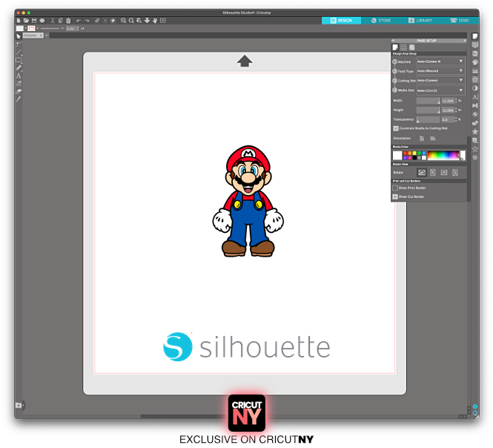
Task: Redo with the curved right arrow
Action: tap(87, 21)
